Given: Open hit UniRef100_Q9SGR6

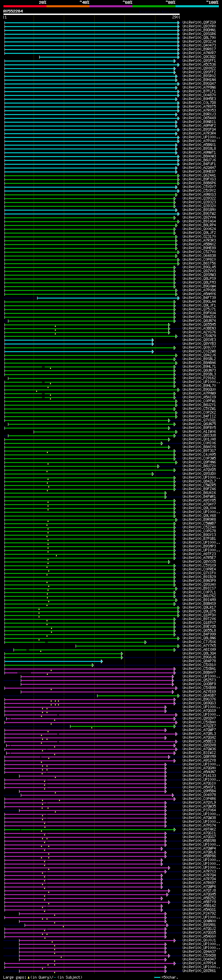Looking at the screenshot, I should point(199,34).
